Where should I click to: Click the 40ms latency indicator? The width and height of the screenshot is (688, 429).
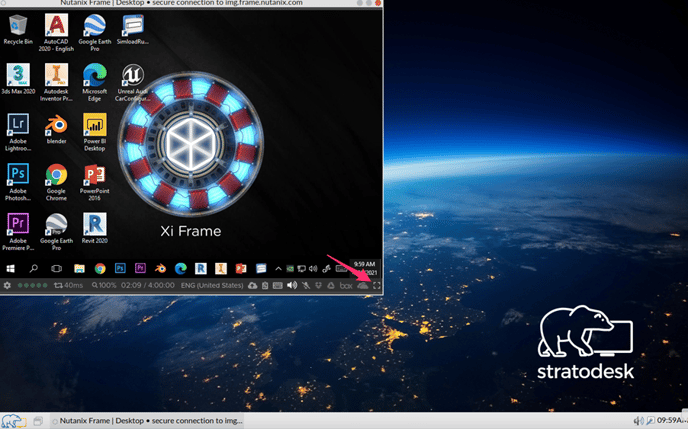point(68,285)
